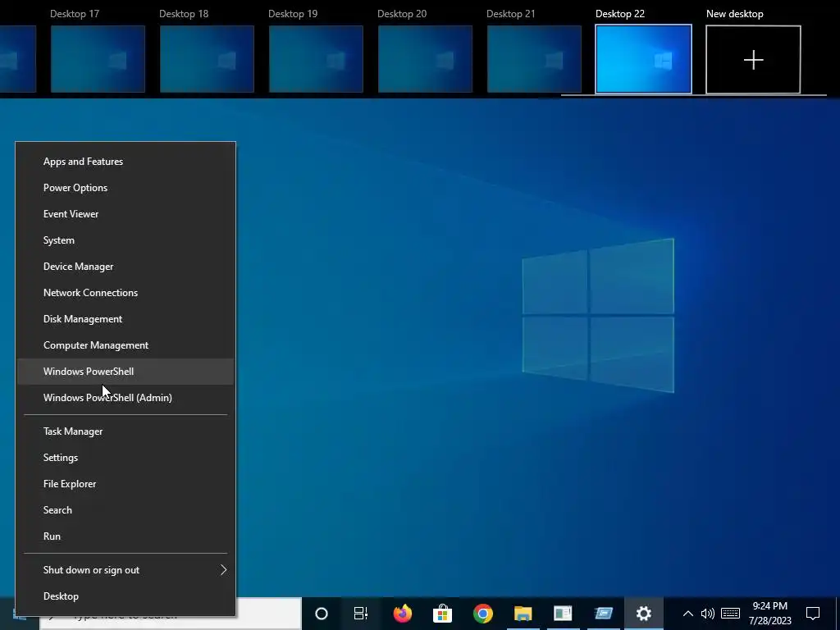Switch to Desktop 18 thumbnail
The width and height of the screenshot is (840, 630).
click(x=207, y=59)
